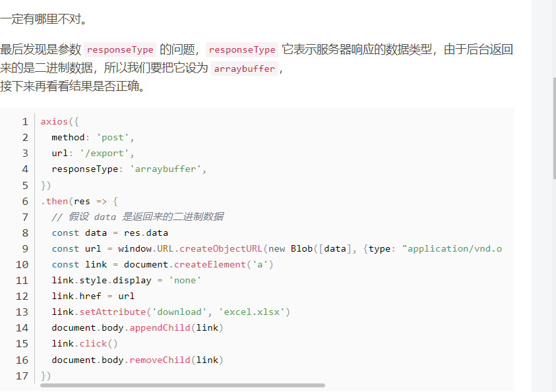Click 'arraybuffer' string on code line 4

coord(166,169)
